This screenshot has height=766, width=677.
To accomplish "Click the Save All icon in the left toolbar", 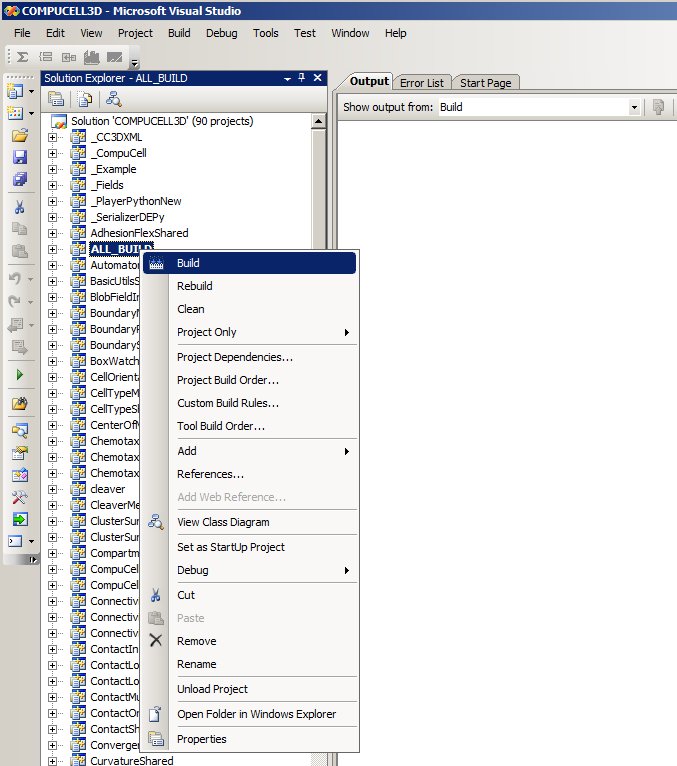I will pos(19,179).
